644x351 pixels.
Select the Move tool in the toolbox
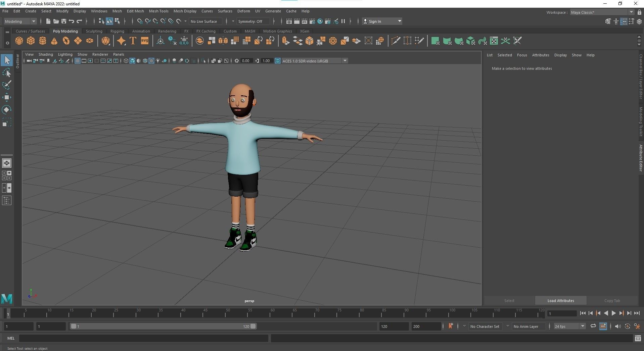click(7, 97)
